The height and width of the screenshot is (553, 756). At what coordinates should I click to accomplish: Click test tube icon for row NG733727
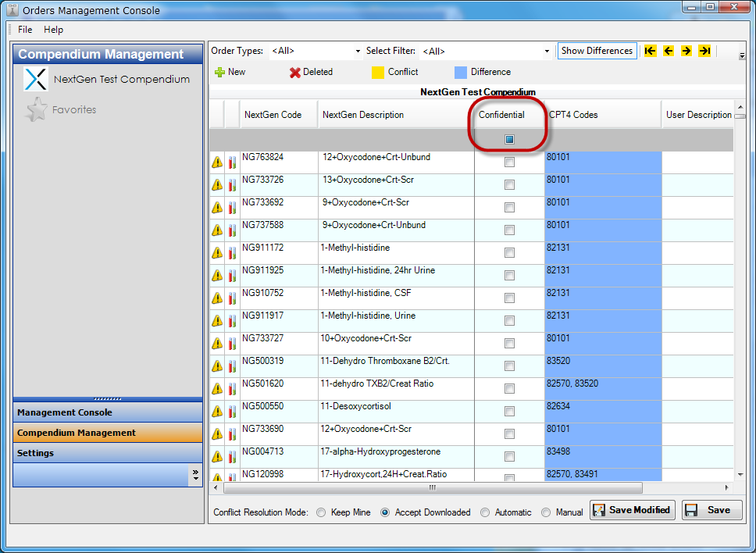[233, 343]
